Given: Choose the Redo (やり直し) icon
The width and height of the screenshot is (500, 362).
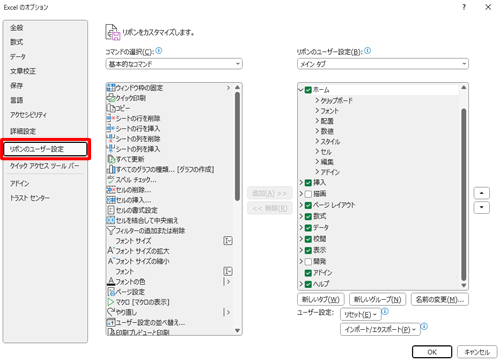Looking at the screenshot, I should 111,312.
